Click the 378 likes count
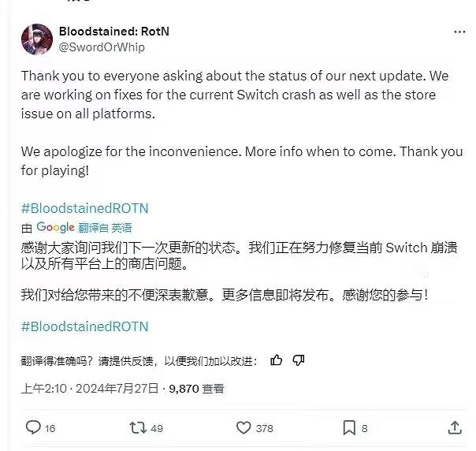The height and width of the screenshot is (451, 476). pos(265,428)
